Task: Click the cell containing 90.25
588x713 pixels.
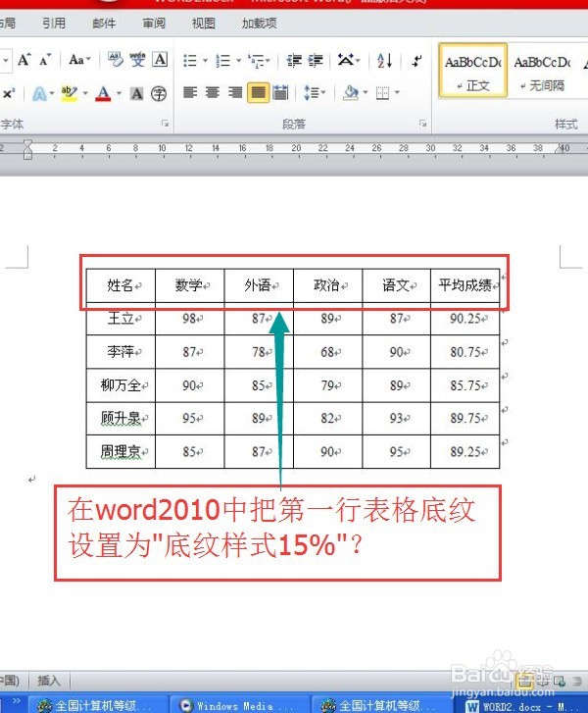Action: click(465, 319)
